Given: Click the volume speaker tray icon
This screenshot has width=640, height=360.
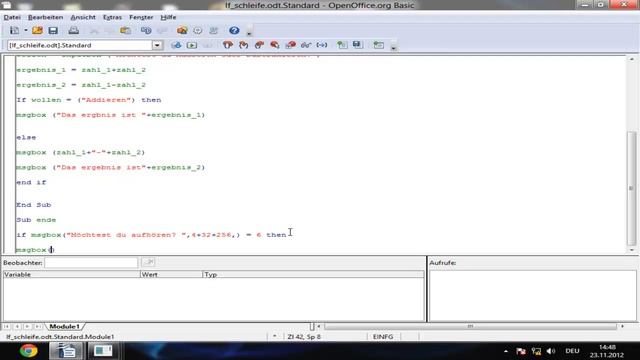Looking at the screenshot, I should point(550,351).
